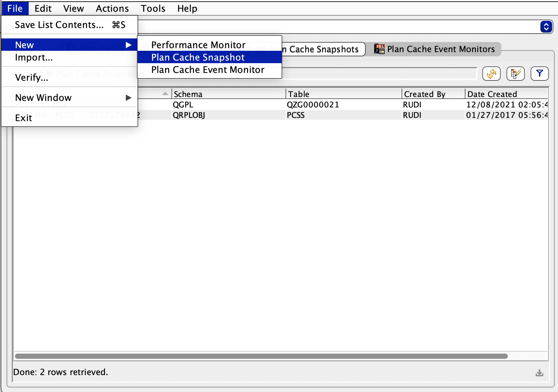Open the Tools menu in menu bar
Screen dimensions: 558x392
pos(153,8)
